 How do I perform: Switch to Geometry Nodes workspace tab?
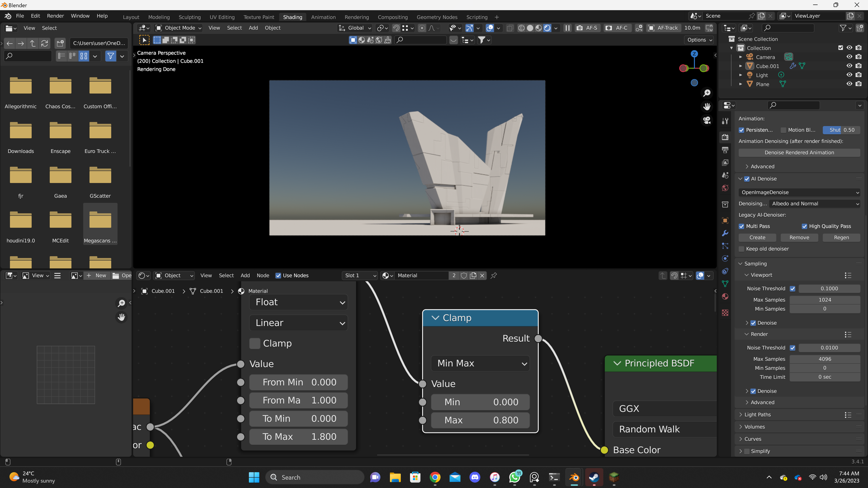pos(437,17)
